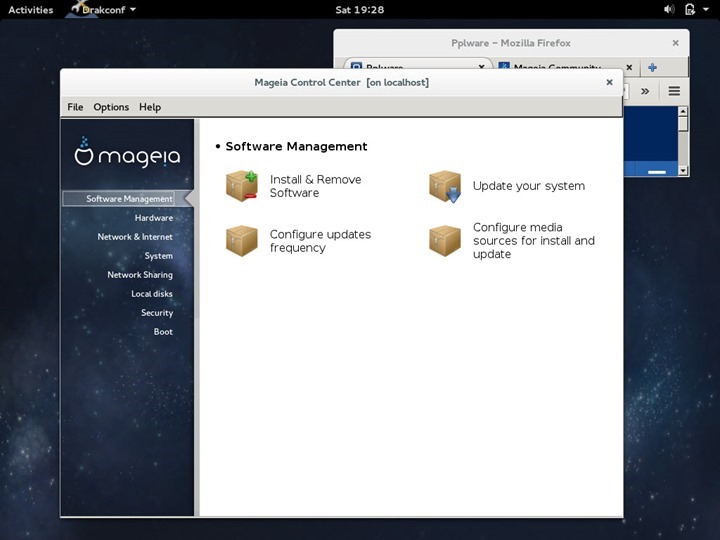This screenshot has height=540, width=720.
Task: Open the volume speaker icon in top bar
Action: click(x=669, y=9)
